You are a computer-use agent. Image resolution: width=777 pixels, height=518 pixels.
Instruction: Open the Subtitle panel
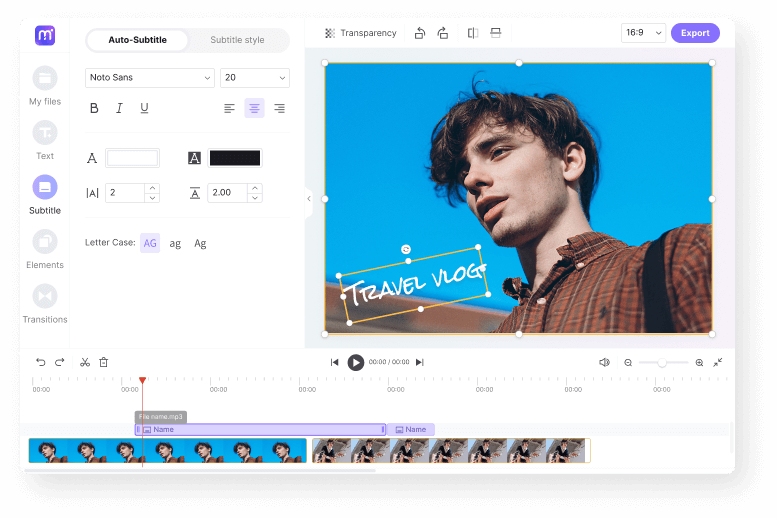pyautogui.click(x=45, y=195)
